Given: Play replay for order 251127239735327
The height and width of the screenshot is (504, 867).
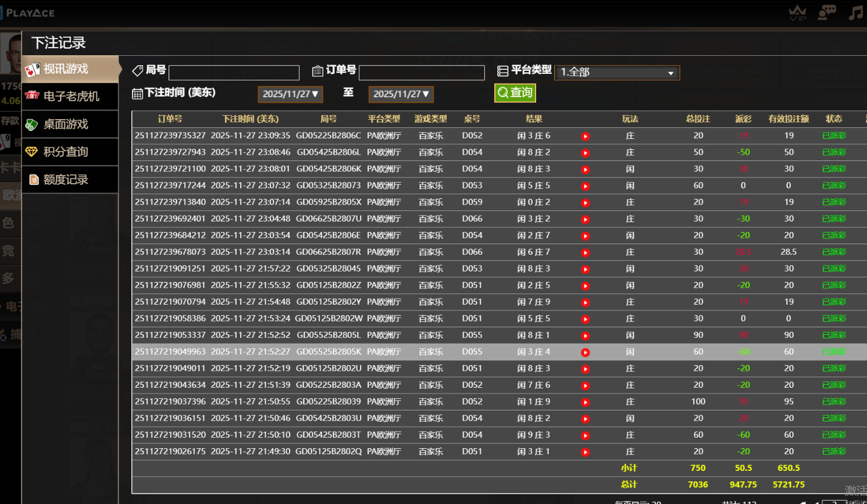Looking at the screenshot, I should pos(586,136).
